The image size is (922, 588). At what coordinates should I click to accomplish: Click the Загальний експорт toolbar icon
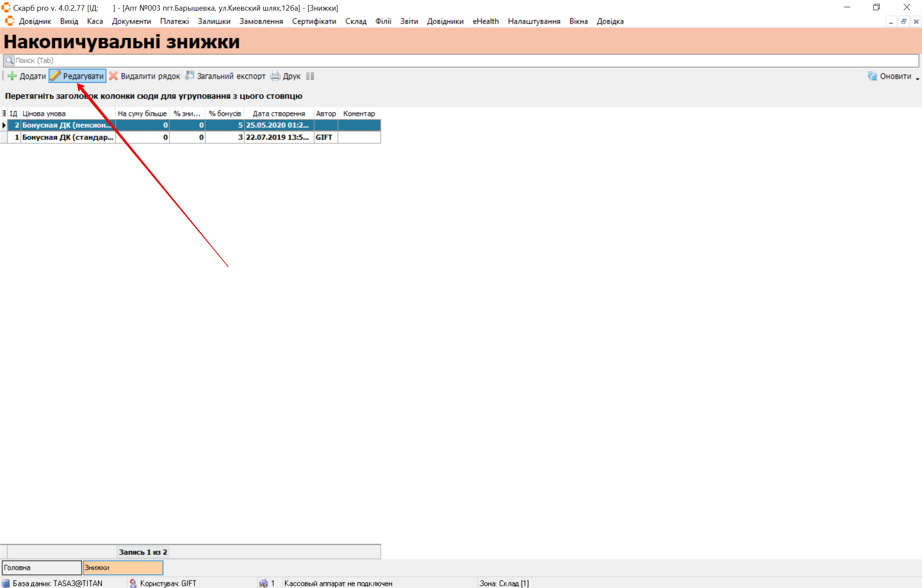click(190, 76)
